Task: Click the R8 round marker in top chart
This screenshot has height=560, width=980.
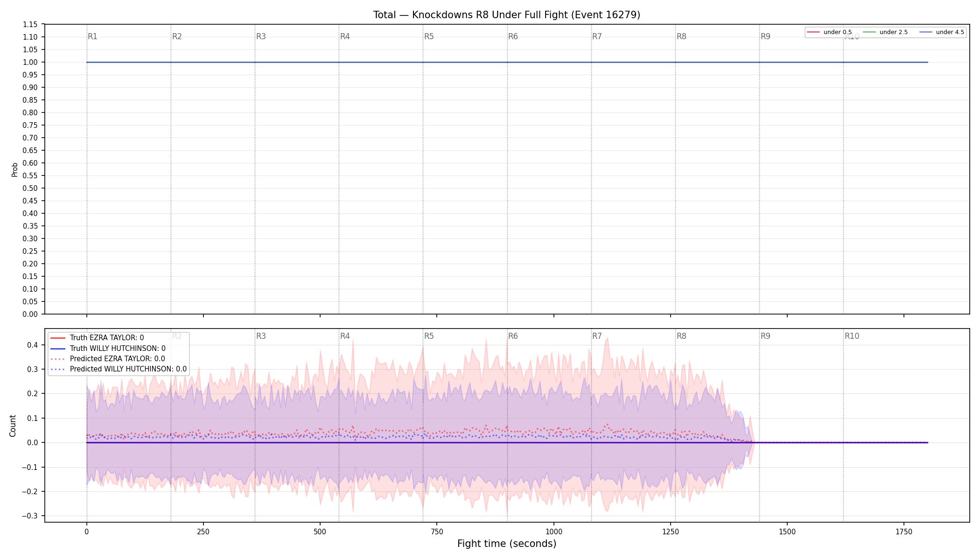Action: pyautogui.click(x=681, y=36)
